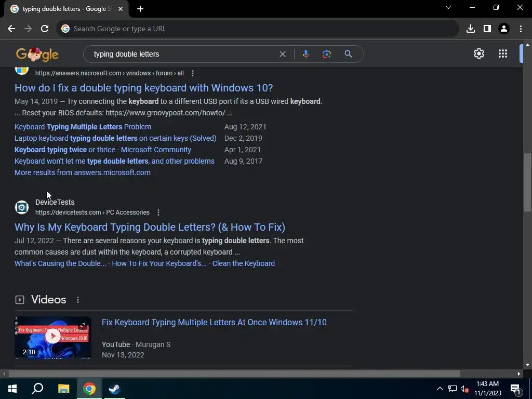Jump to How To Fix Your Keyboard's section
The image size is (532, 399).
(x=159, y=263)
